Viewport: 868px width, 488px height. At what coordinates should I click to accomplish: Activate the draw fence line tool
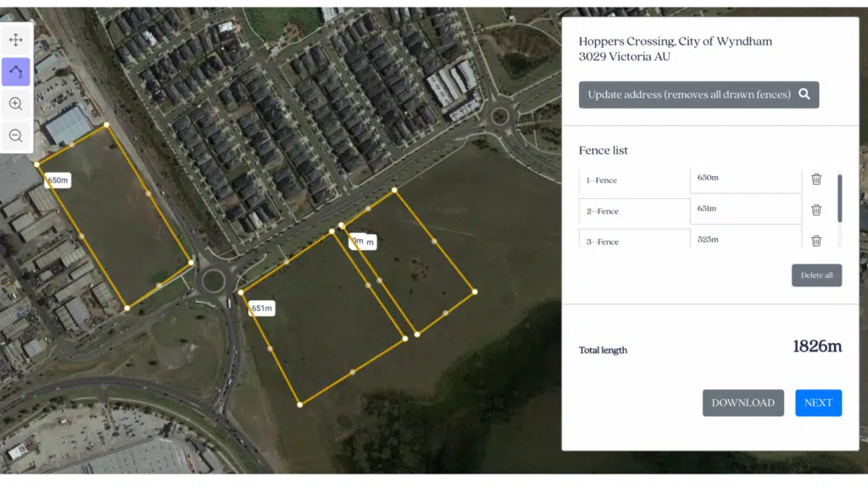(x=16, y=72)
